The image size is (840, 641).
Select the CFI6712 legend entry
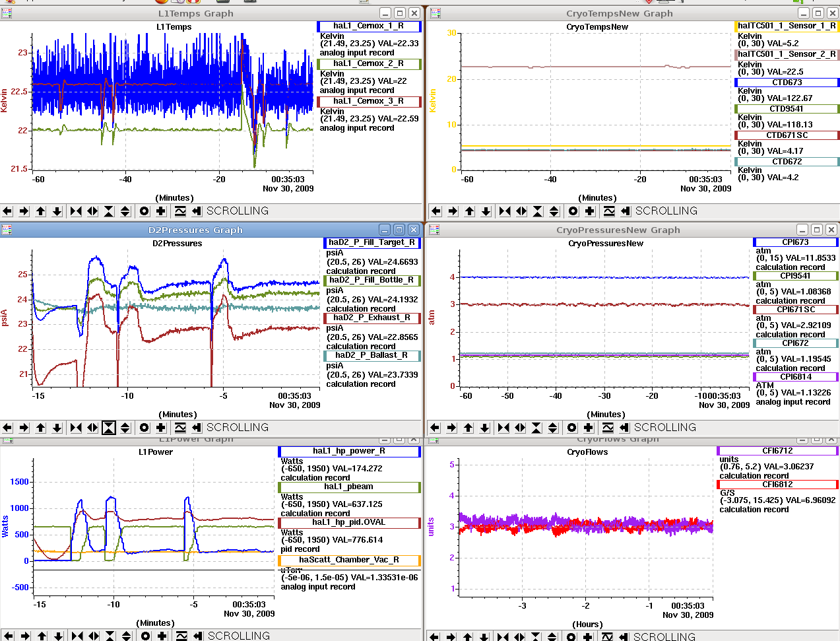click(777, 451)
